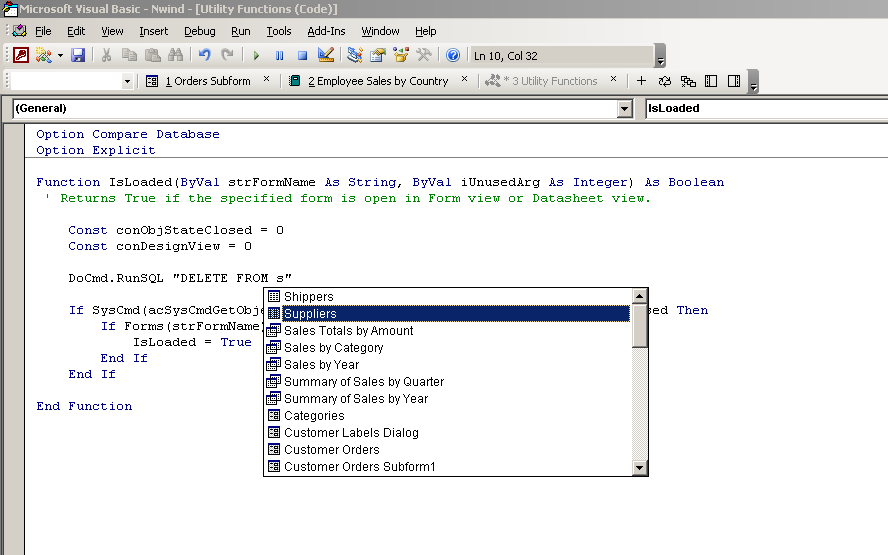Choose Sales Totals by Amount query

tap(448, 331)
